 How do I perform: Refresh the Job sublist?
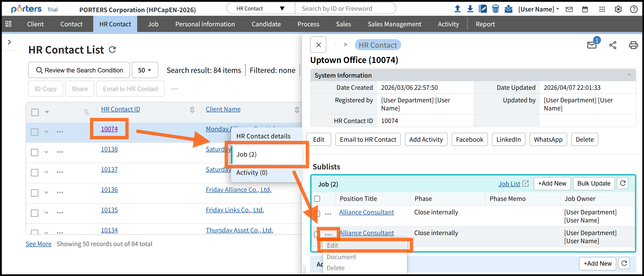click(x=623, y=183)
